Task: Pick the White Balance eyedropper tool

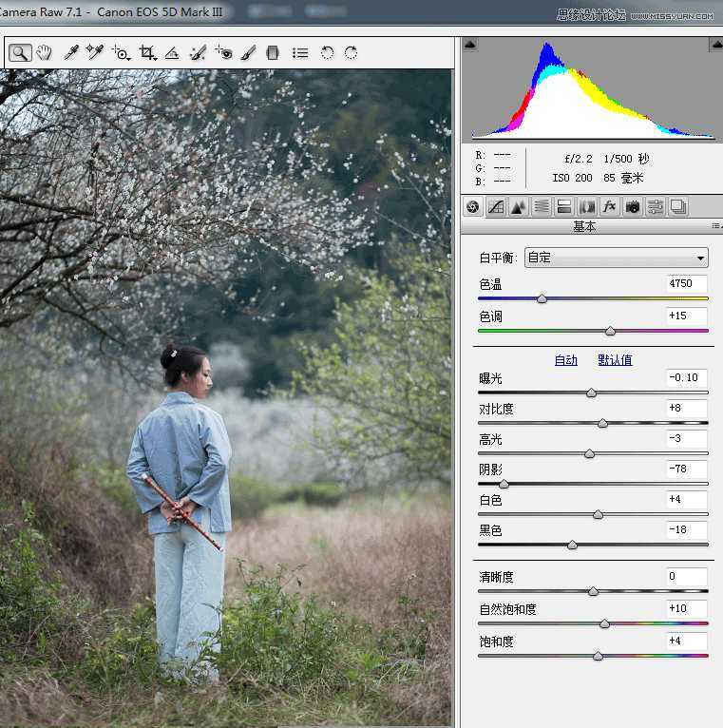Action: [x=71, y=53]
